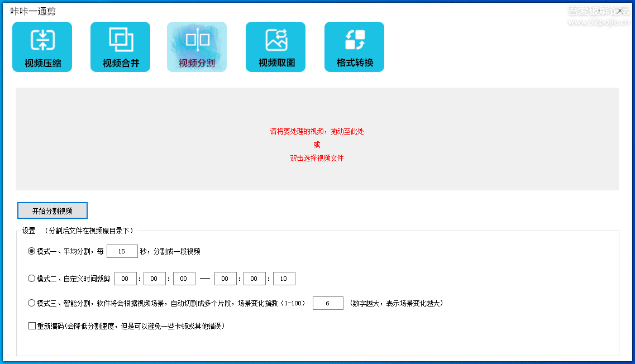Select Mode 1 average split option
Image resolution: width=635 pixels, height=364 pixels.
pyautogui.click(x=32, y=251)
